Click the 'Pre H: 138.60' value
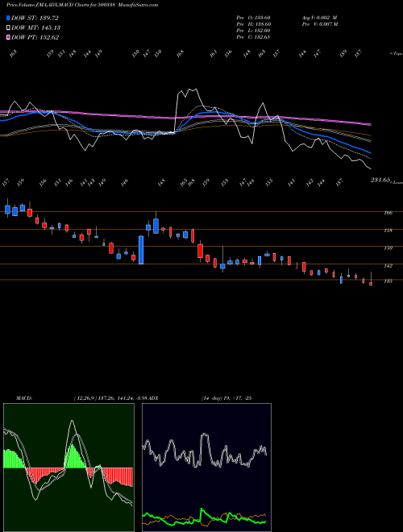403x532 pixels. tap(253, 24)
